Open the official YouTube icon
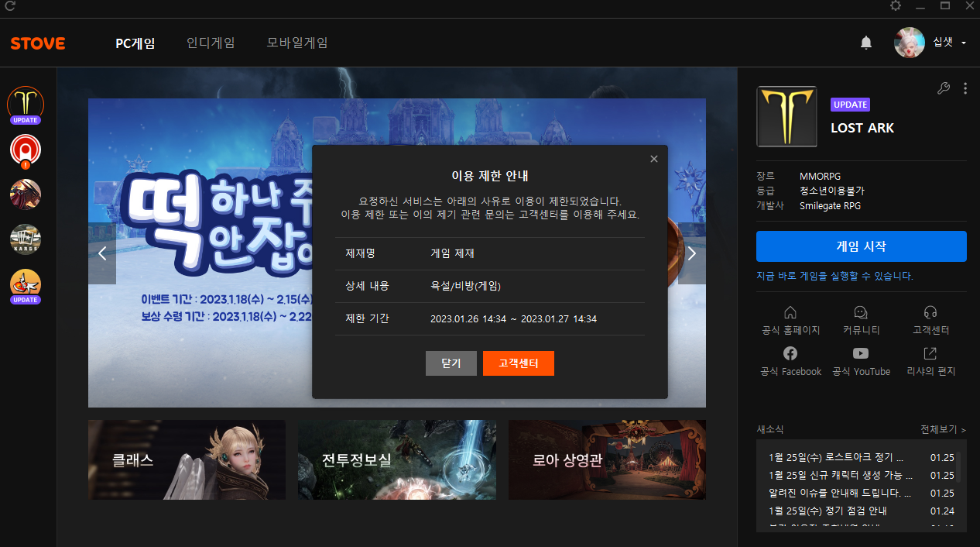This screenshot has height=547, width=980. pyautogui.click(x=861, y=353)
